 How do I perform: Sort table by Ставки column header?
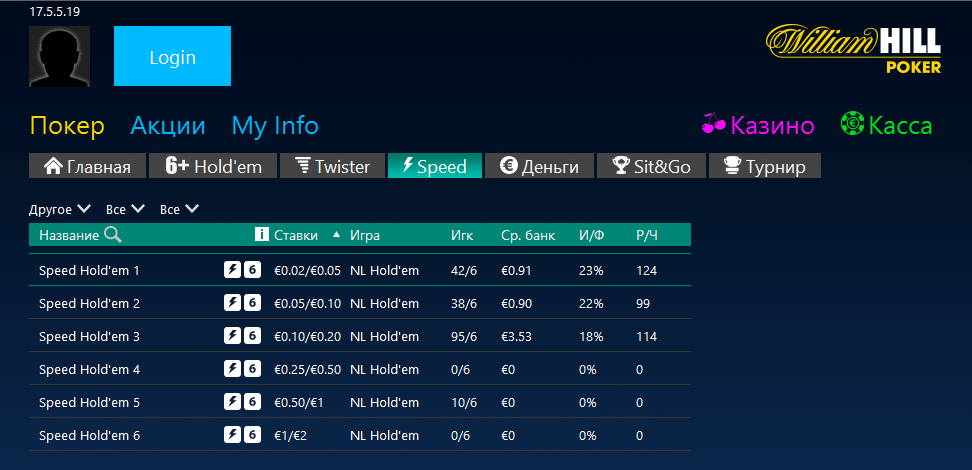296,235
